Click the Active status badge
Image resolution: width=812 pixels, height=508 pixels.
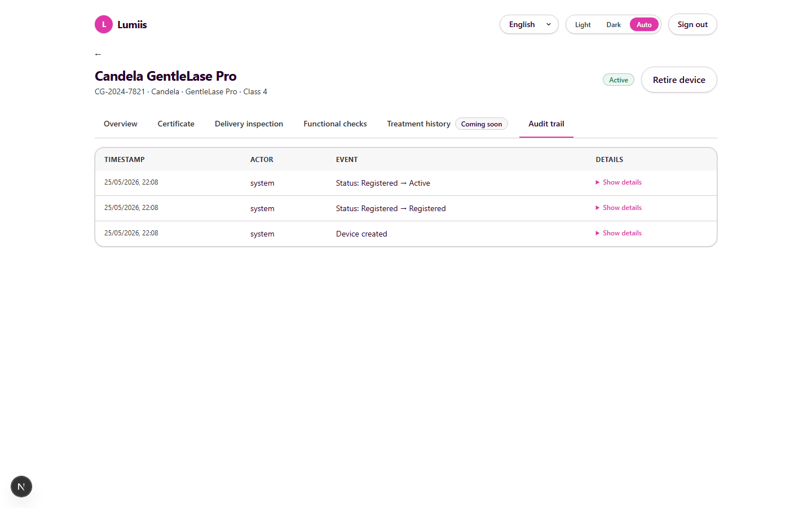click(619, 80)
